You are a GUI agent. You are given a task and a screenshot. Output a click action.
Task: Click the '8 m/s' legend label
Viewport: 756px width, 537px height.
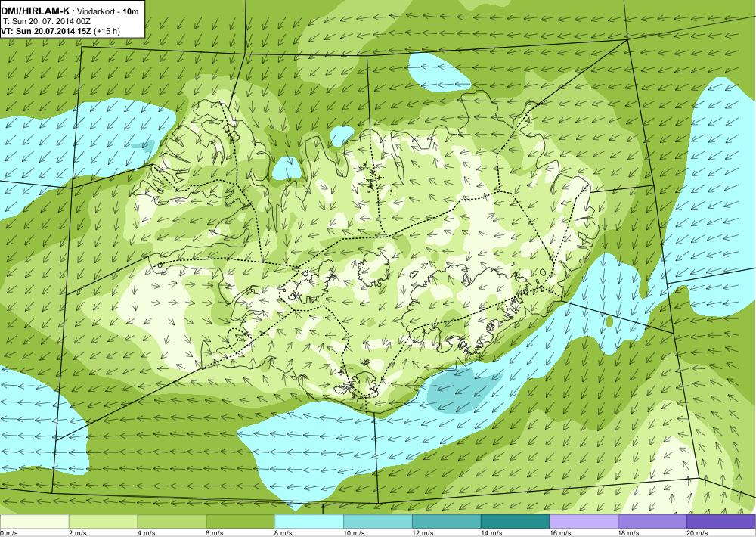click(284, 533)
